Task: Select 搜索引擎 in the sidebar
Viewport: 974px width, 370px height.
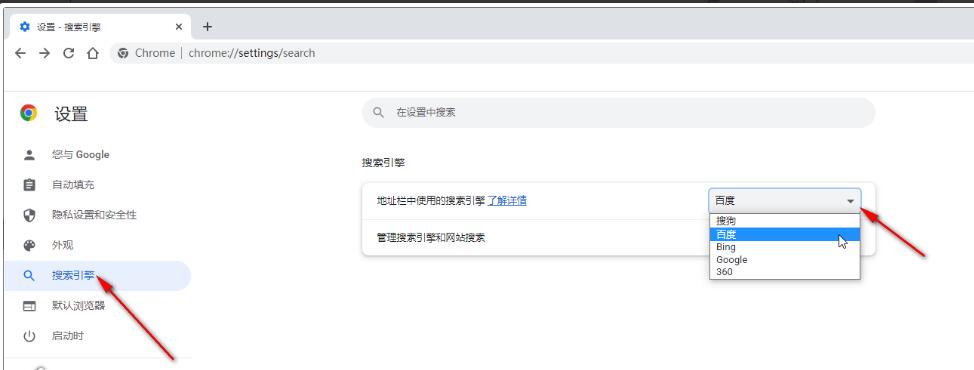Action: 97,276
